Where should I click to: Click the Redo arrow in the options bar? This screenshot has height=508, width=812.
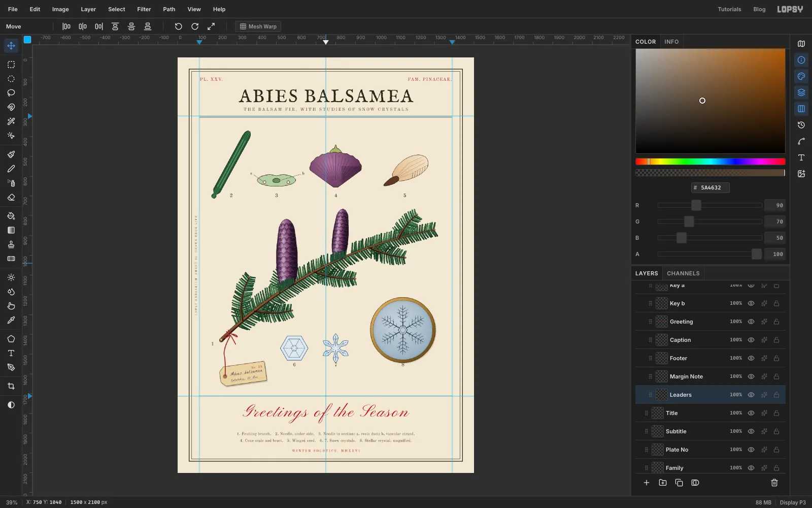click(195, 26)
